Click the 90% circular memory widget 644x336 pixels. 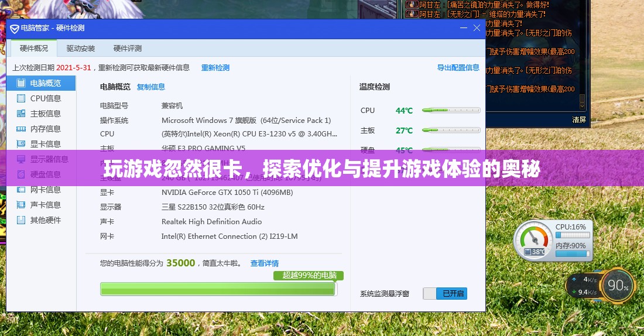tap(617, 284)
